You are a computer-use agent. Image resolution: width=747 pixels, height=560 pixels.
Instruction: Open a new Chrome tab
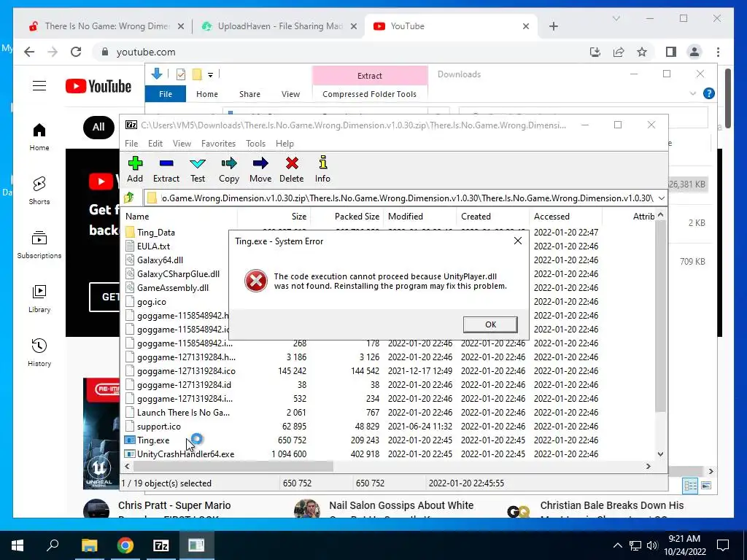tap(553, 26)
